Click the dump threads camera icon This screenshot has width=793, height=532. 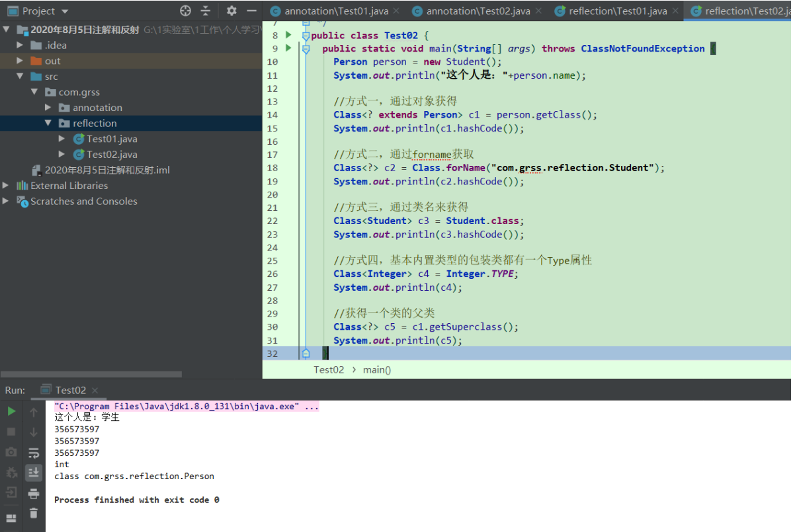point(11,451)
